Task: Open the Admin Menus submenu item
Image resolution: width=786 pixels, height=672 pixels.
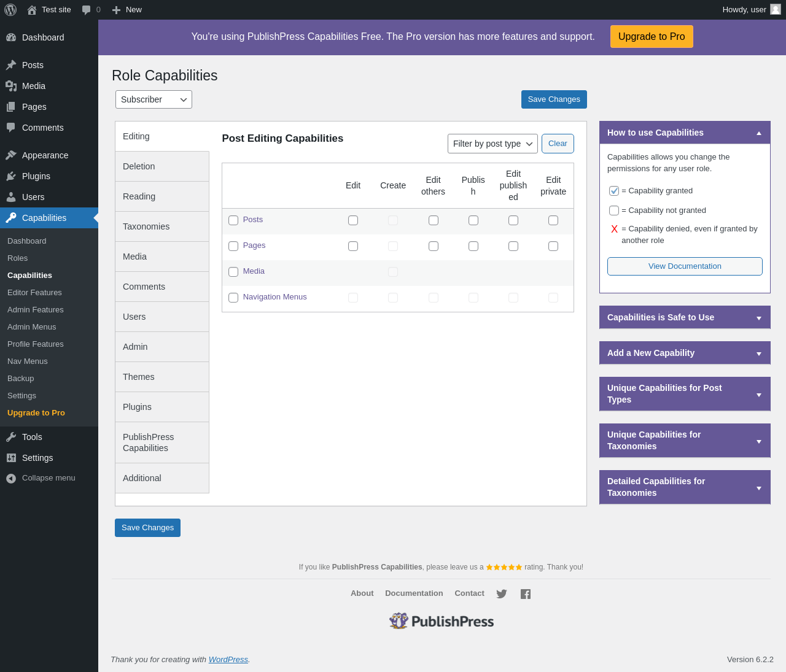Action: point(31,327)
